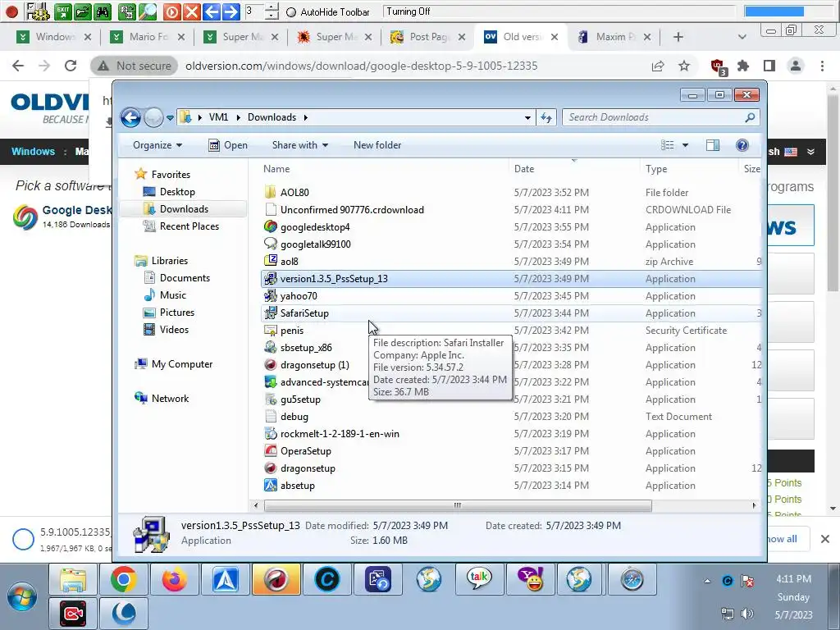
Task: Open Explorer help icon
Action: click(x=742, y=145)
